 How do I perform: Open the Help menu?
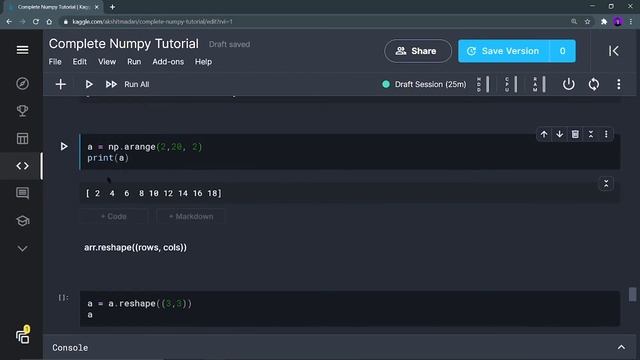tap(203, 62)
